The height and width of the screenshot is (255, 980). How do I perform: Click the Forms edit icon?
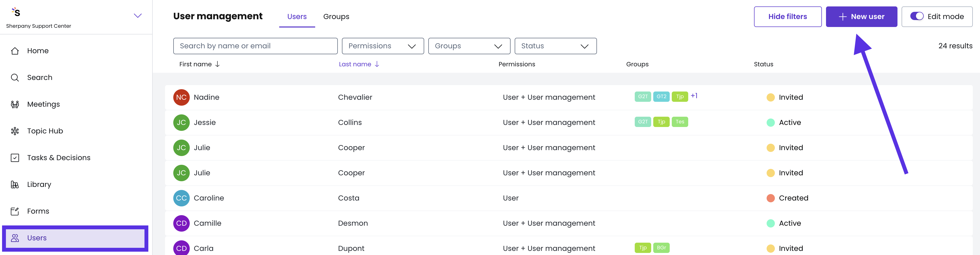click(x=15, y=211)
